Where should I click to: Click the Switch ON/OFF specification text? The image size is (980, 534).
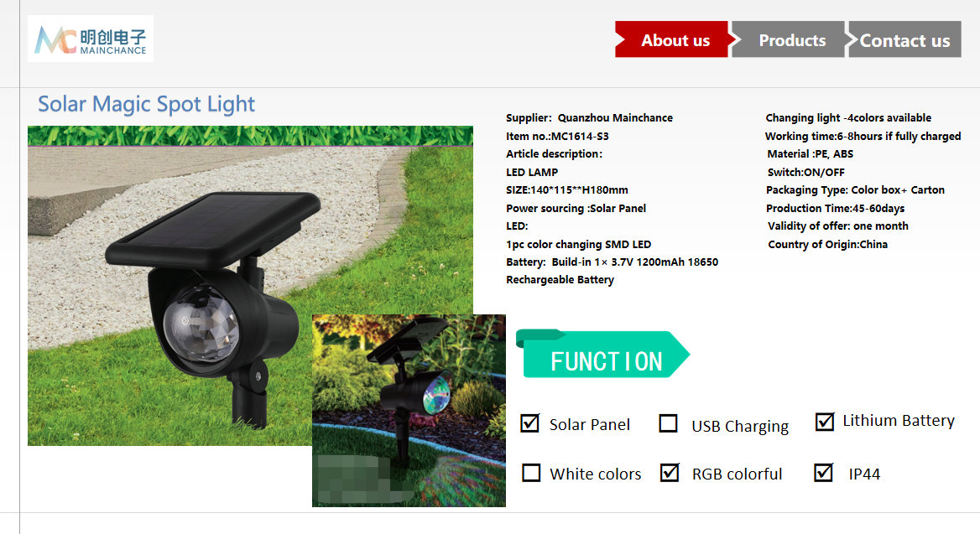click(805, 173)
